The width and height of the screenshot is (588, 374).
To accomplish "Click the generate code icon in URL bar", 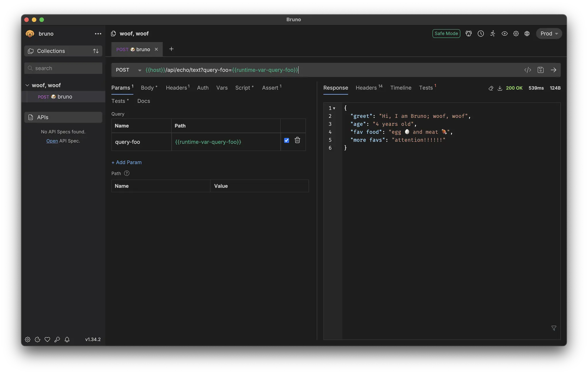I will tap(527, 70).
